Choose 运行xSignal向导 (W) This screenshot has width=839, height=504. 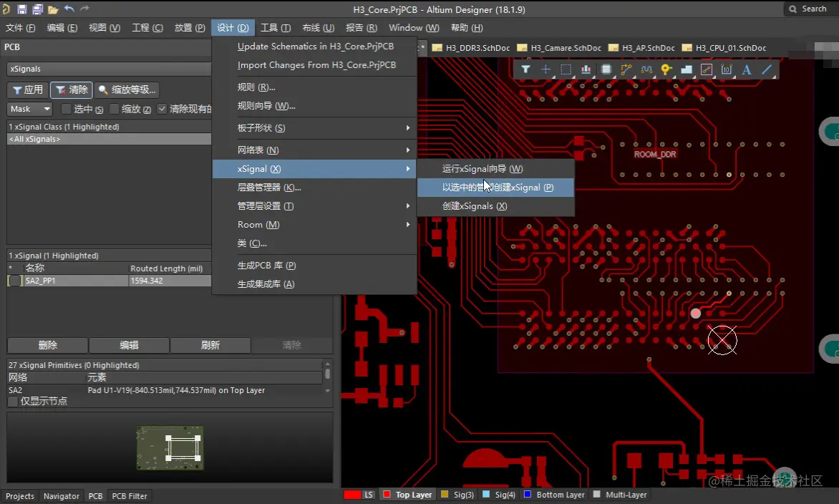495,168
